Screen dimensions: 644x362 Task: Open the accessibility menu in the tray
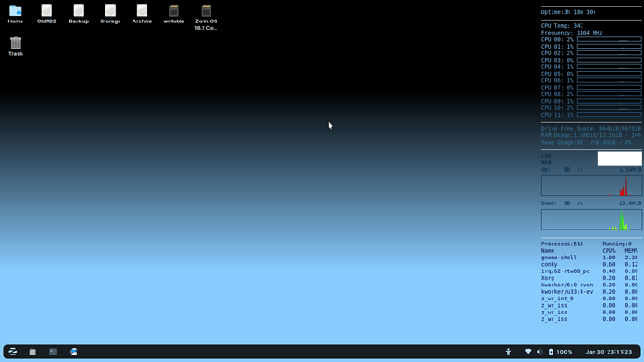[x=508, y=352]
